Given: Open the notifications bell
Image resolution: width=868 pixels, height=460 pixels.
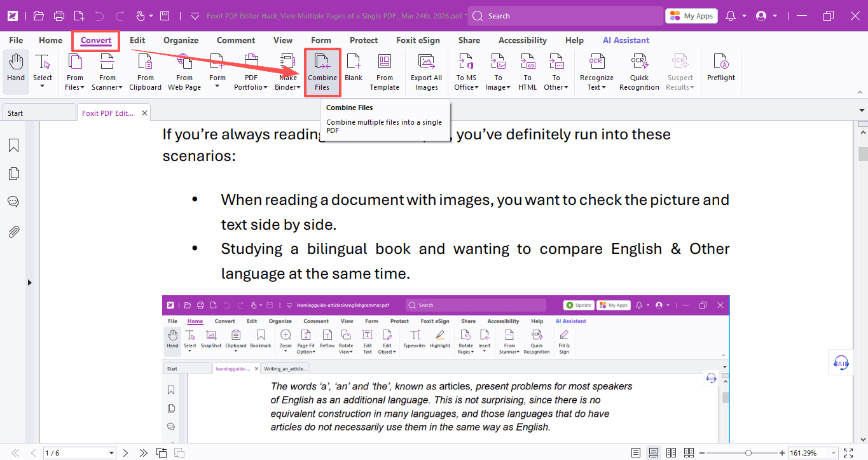Looking at the screenshot, I should tap(731, 16).
